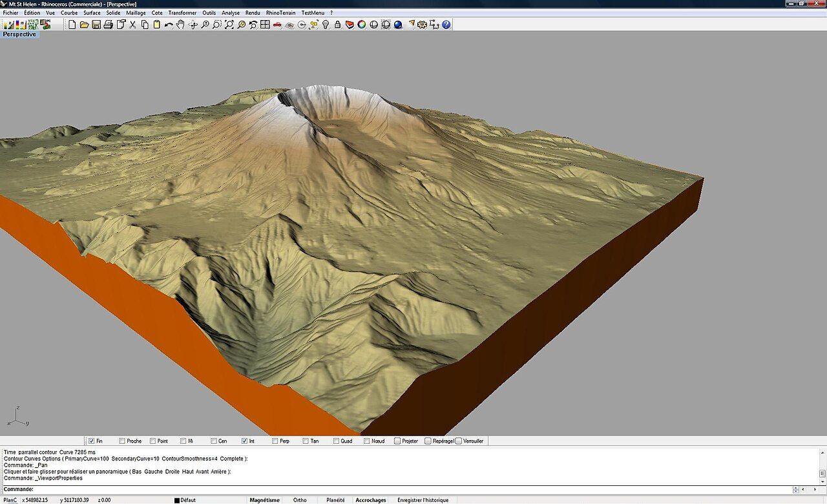
Task: Open the color wheel icon
Action: coord(361,25)
